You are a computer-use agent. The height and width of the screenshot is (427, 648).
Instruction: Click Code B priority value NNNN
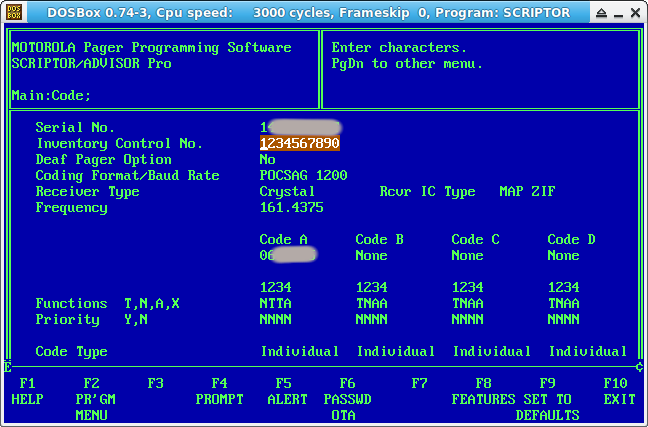[371, 320]
